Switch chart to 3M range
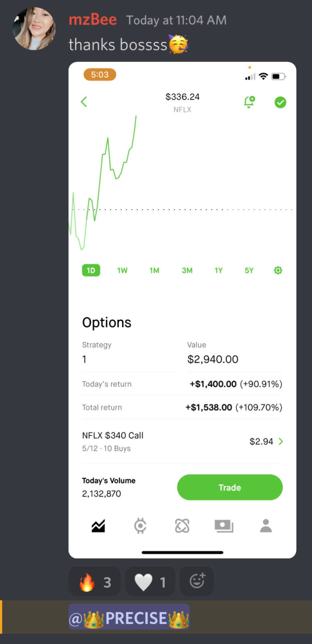Screen dimensions: 312x644 point(187,270)
